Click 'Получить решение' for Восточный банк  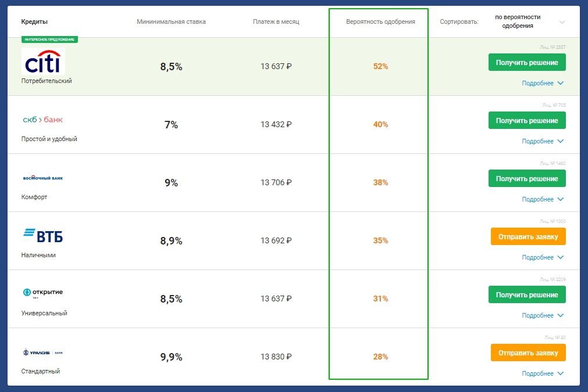pos(527,178)
